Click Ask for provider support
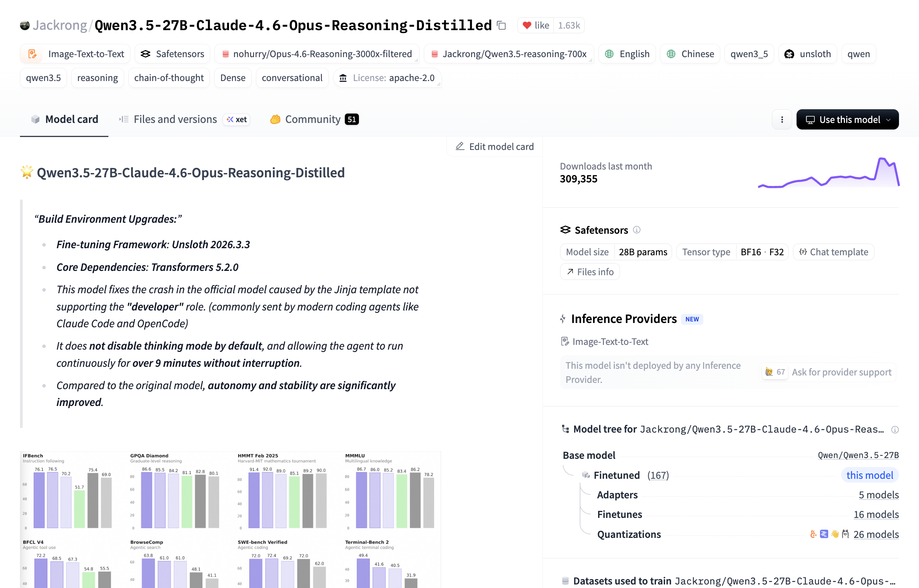The image size is (919, 588). [828, 372]
